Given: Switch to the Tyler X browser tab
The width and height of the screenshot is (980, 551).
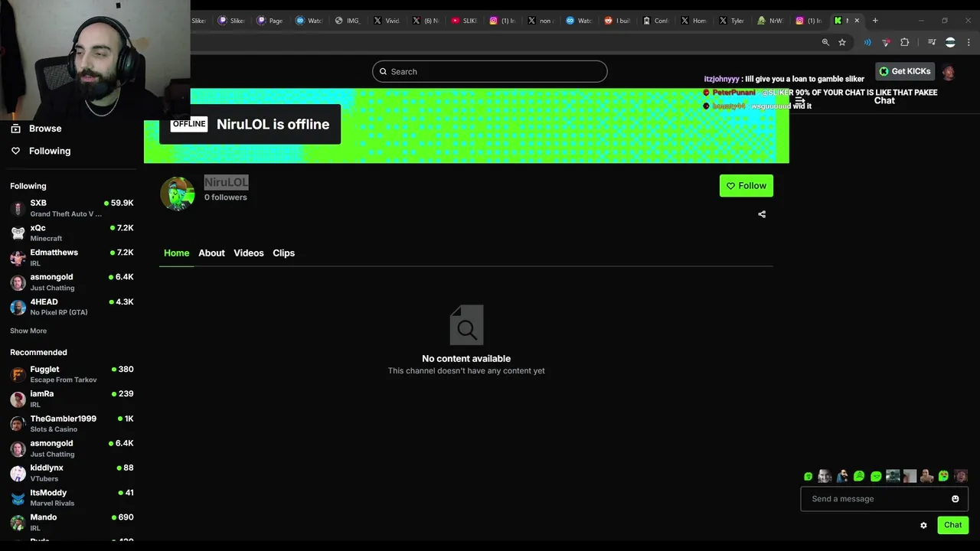Looking at the screenshot, I should click(732, 21).
